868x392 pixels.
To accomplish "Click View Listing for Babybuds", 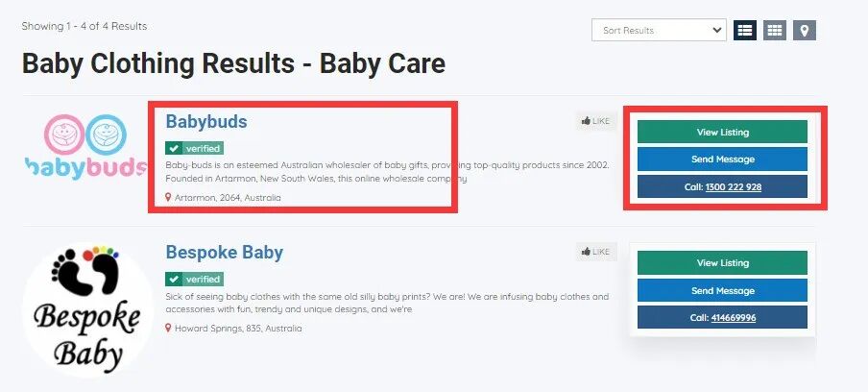I will pos(722,132).
